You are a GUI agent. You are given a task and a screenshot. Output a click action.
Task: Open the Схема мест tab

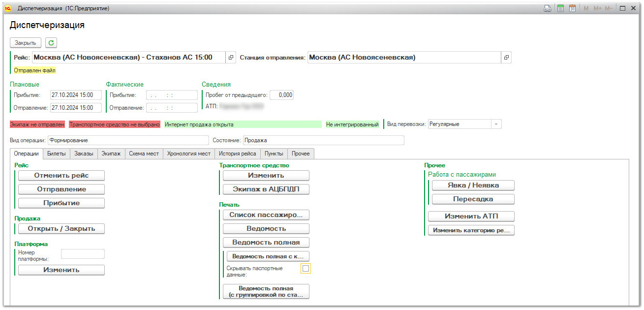click(144, 154)
